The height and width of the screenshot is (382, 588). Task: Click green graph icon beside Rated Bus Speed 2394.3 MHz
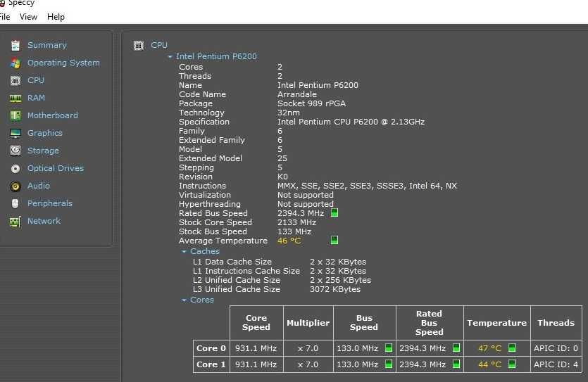click(x=334, y=212)
